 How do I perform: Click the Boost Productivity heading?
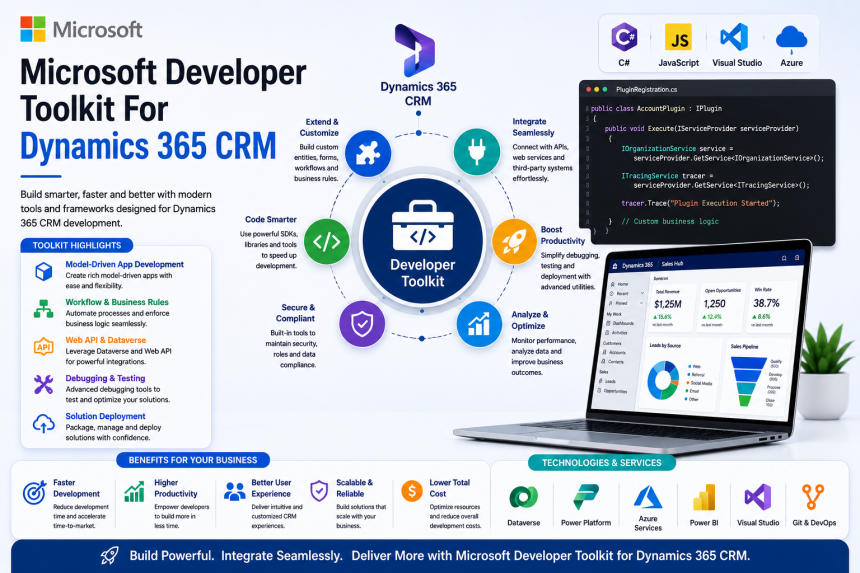click(563, 235)
